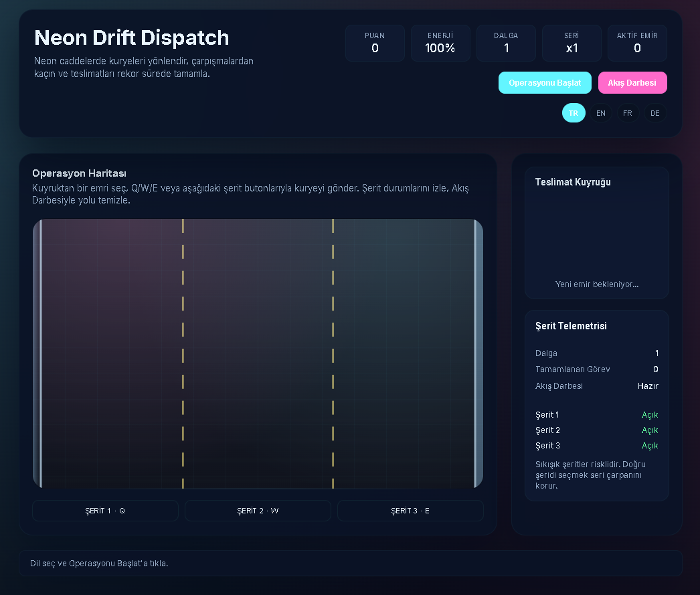The width and height of the screenshot is (700, 595).
Task: Click the DALGA stat card in header
Action: (x=506, y=43)
